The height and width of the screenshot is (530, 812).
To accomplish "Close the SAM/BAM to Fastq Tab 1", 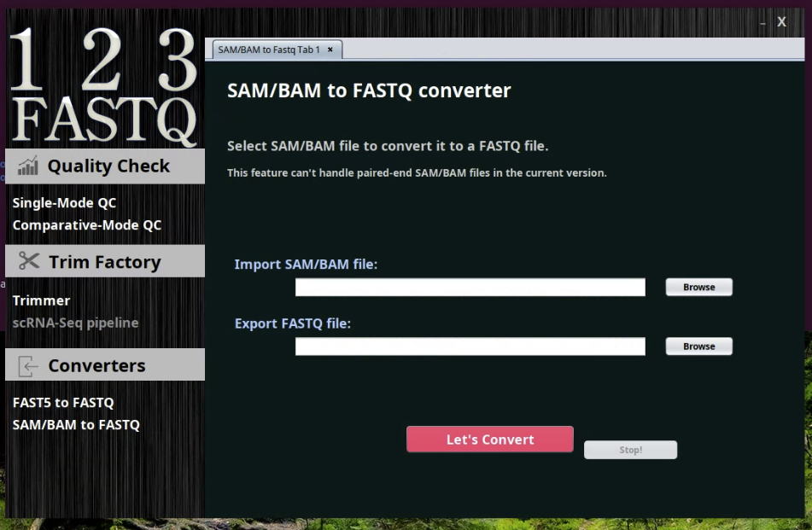I will (x=331, y=50).
